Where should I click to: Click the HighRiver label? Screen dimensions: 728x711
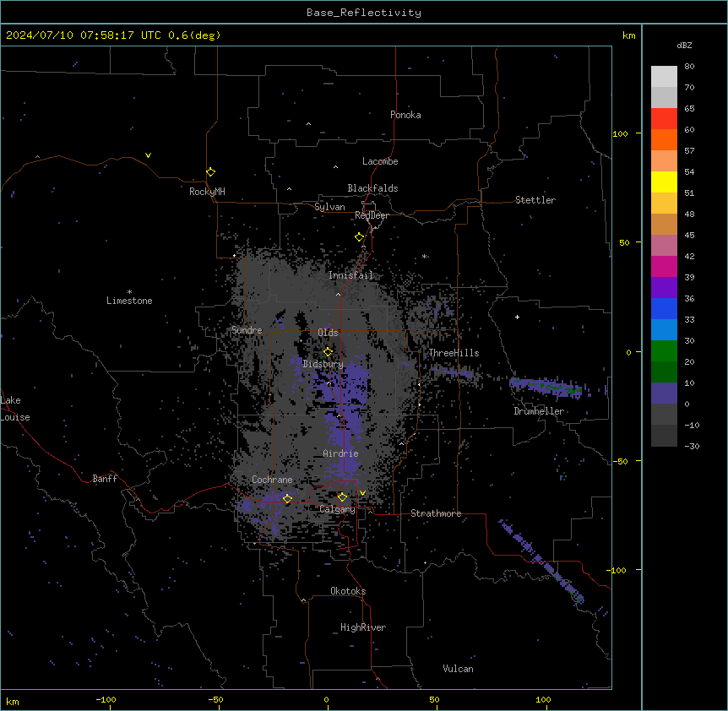363,627
